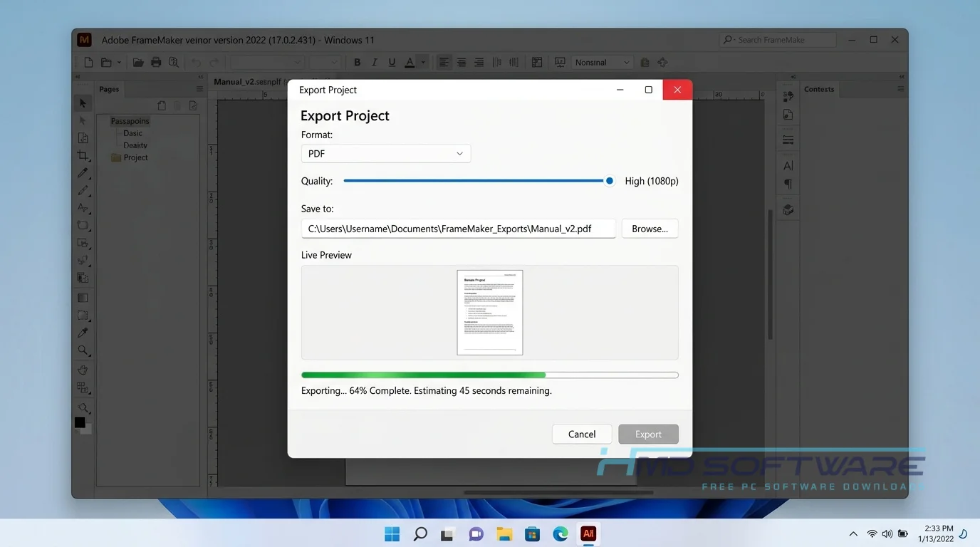
Task: Open the Format PDF dropdown
Action: [386, 154]
